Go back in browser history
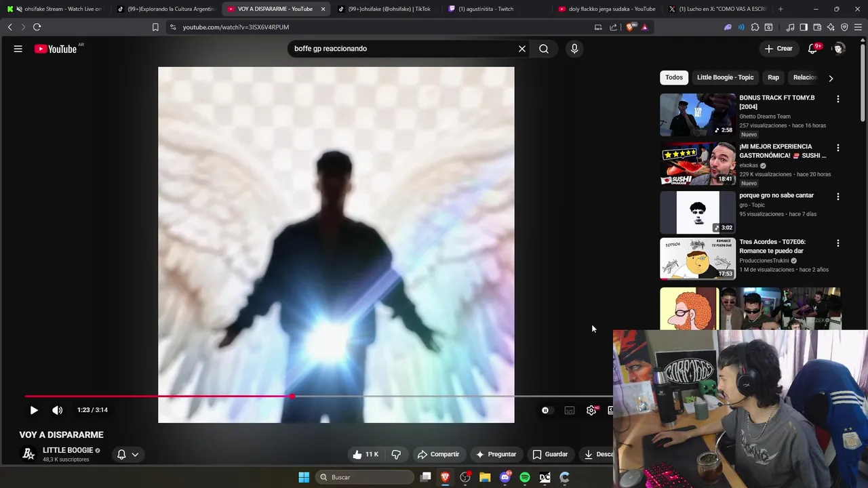Screen dimensions: 868x488 point(9,27)
